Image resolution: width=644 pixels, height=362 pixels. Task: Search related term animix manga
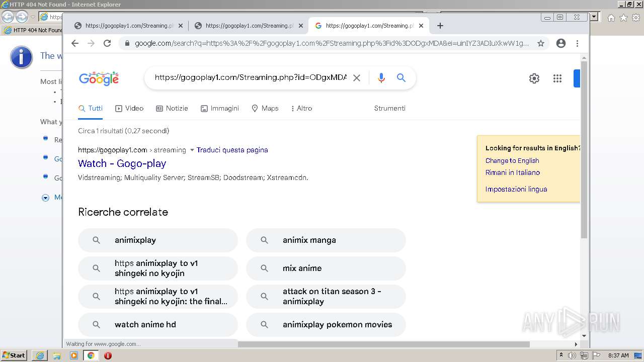tap(326, 240)
